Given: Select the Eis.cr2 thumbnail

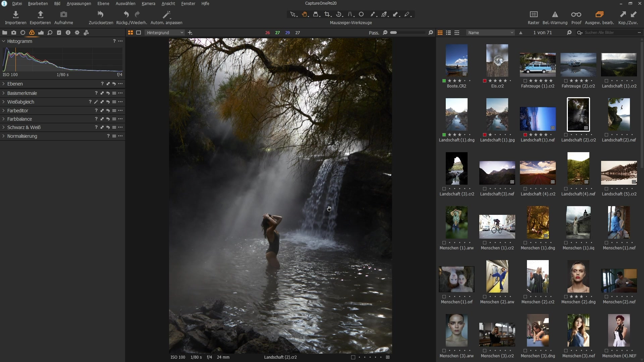Looking at the screenshot, I should (x=497, y=60).
